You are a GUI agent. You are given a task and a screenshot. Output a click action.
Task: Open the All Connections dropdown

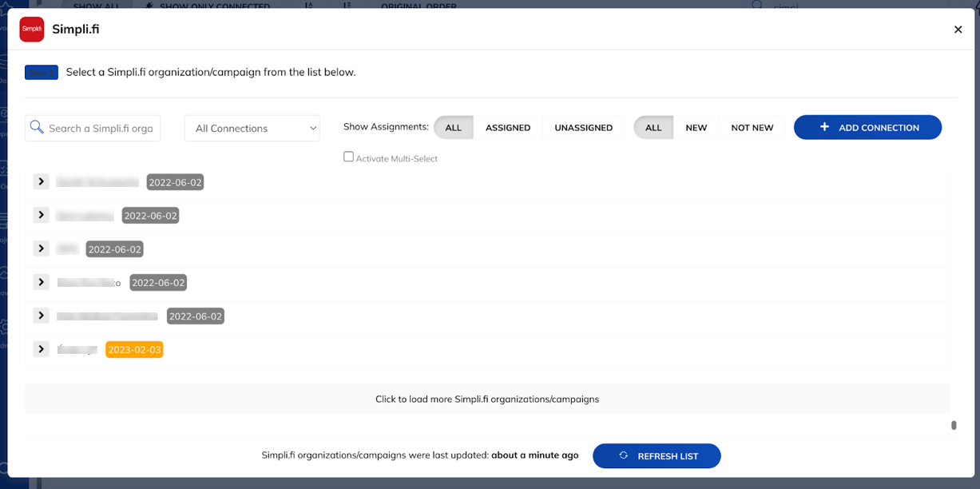(x=252, y=128)
